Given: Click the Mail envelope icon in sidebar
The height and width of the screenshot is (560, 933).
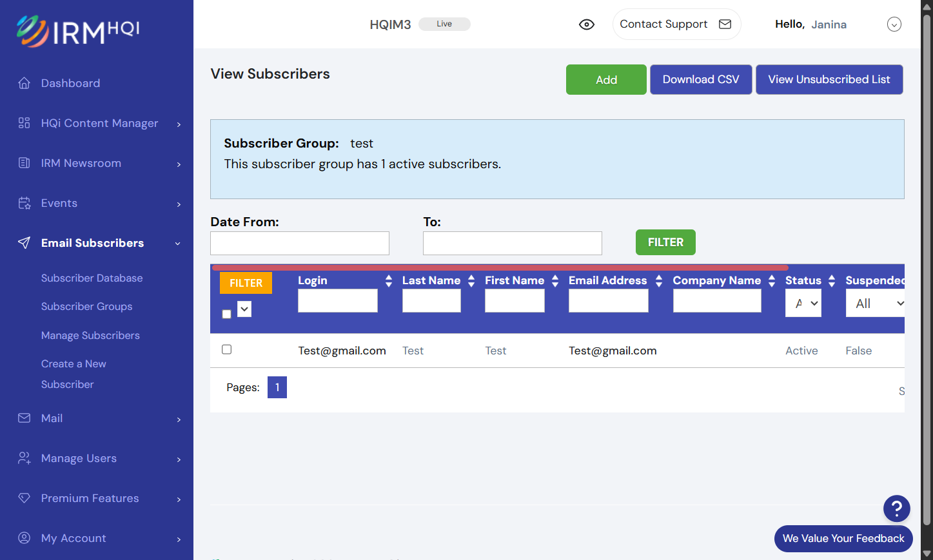Looking at the screenshot, I should (x=25, y=418).
